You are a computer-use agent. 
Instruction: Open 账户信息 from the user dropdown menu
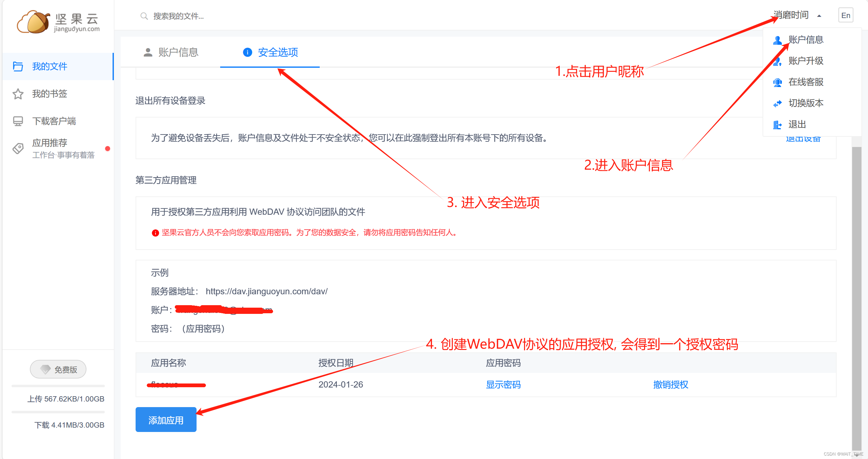[x=806, y=40]
